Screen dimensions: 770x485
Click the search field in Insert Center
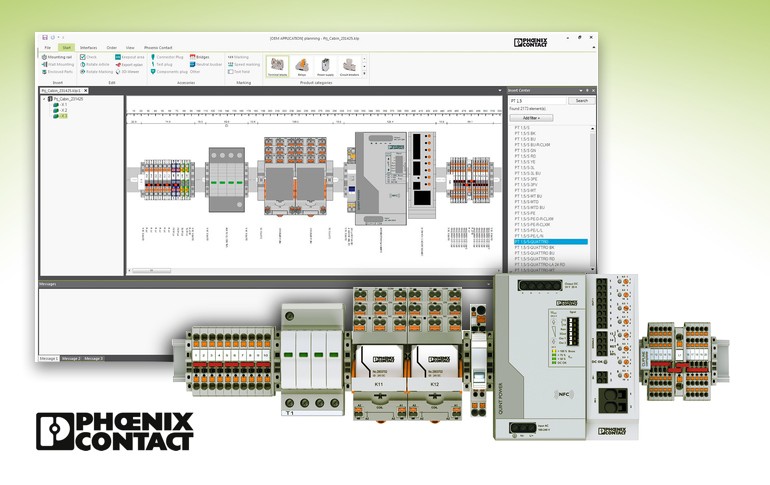pyautogui.click(x=537, y=101)
